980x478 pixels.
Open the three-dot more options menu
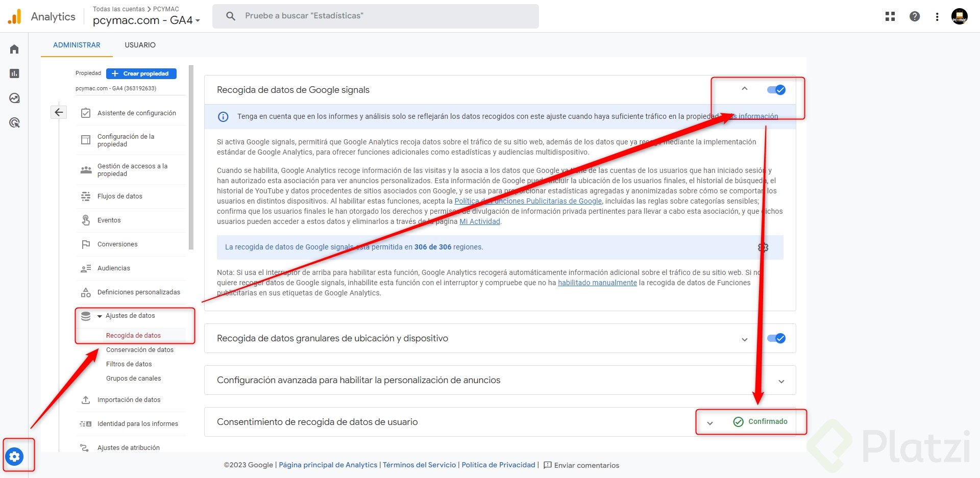tap(937, 16)
